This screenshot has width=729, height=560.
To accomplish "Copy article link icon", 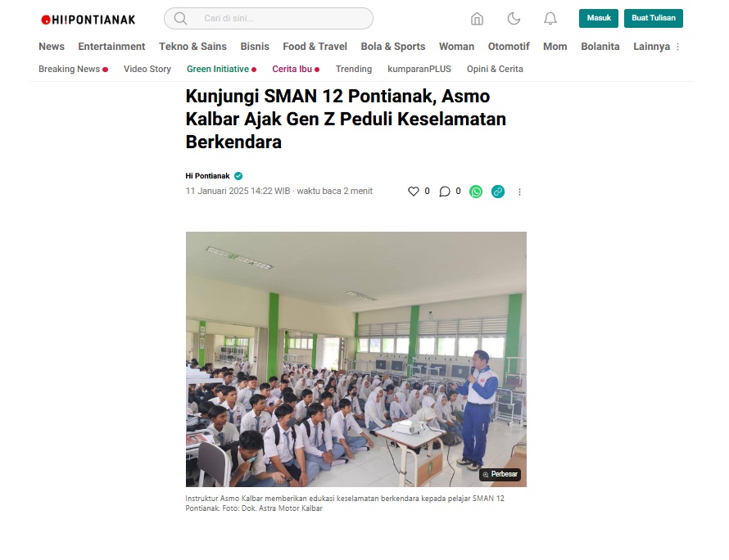I will point(498,192).
